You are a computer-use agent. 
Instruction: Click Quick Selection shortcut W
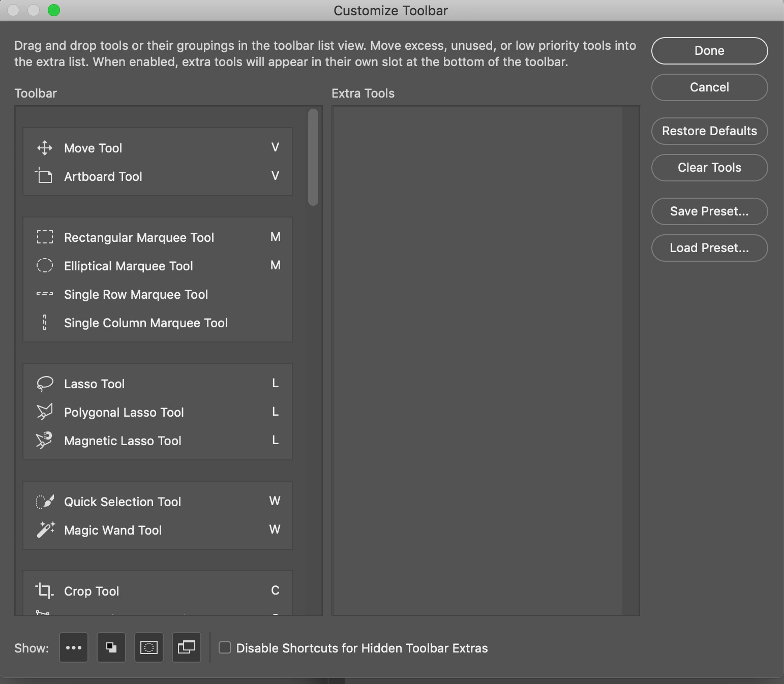[x=275, y=501]
